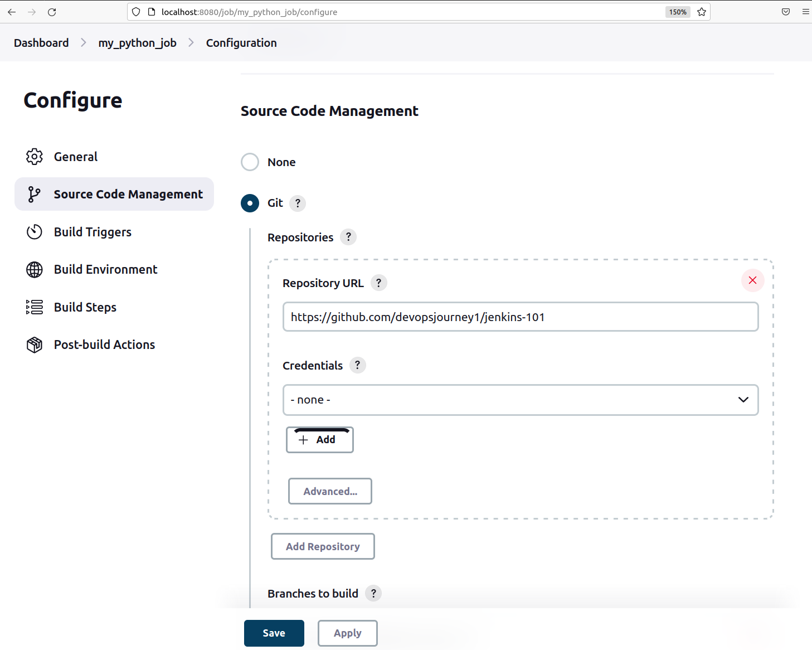Click the Configuration breadcrumb
This screenshot has height=650, width=812.
(241, 43)
